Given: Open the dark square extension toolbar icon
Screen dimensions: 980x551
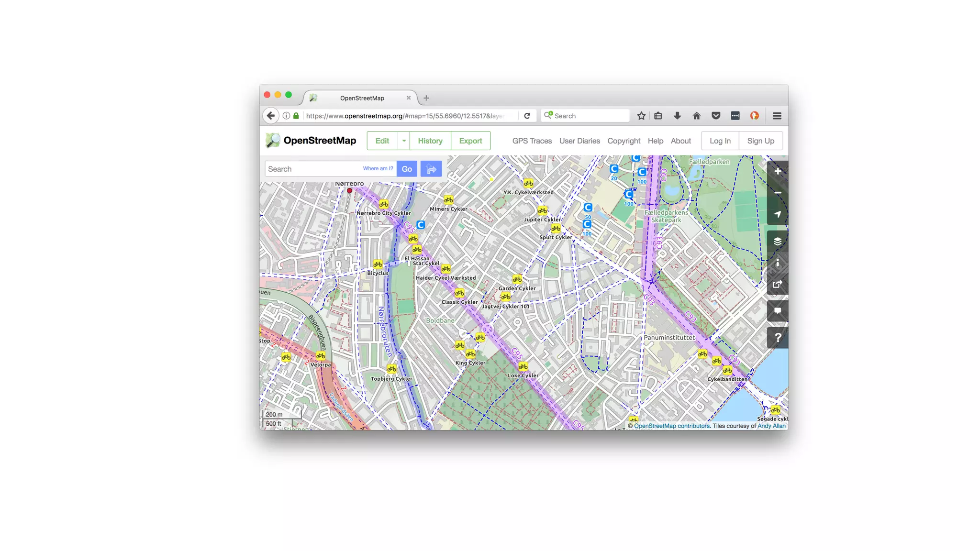Looking at the screenshot, I should [735, 116].
